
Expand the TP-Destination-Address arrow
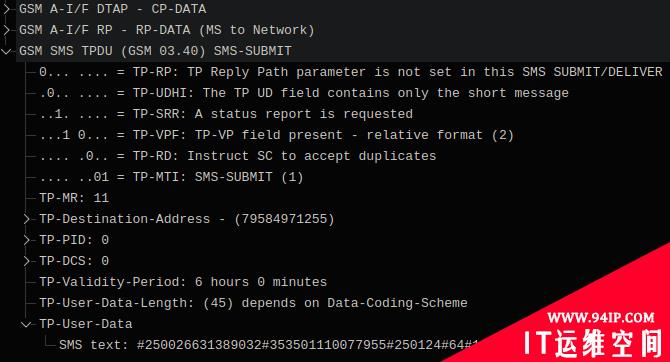pos(26,219)
